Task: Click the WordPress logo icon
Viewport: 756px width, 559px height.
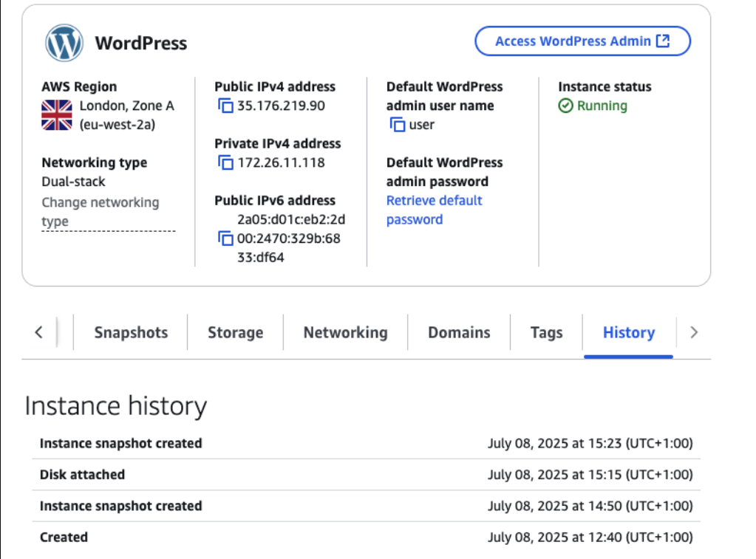Action: click(x=64, y=43)
